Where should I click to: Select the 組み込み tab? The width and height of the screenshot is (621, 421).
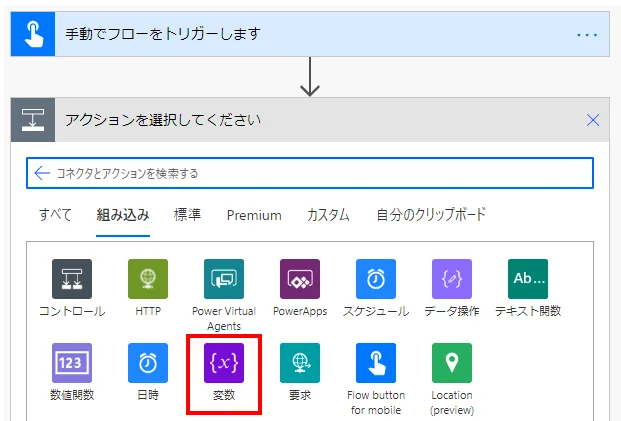123,215
